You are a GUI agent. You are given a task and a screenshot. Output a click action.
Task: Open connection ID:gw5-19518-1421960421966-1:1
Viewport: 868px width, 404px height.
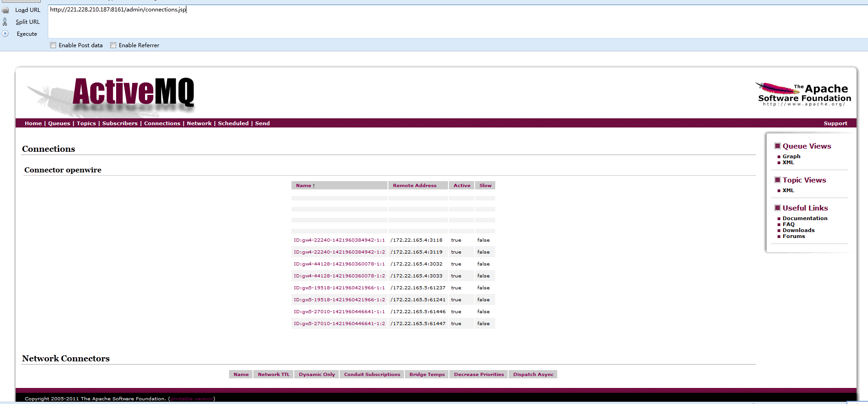339,288
